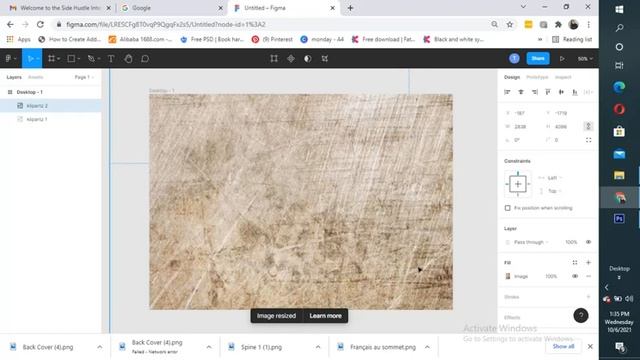This screenshot has width=640, height=360.
Task: Click Learn more on the Image resized toast
Action: (325, 316)
